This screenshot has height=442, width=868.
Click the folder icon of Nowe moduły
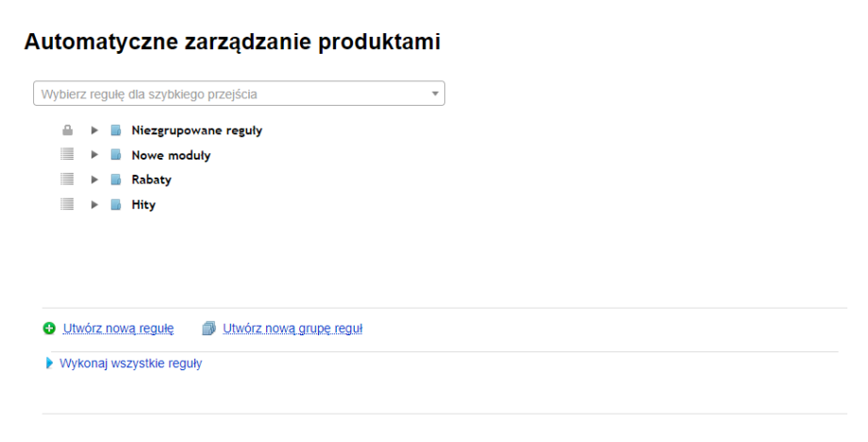116,155
